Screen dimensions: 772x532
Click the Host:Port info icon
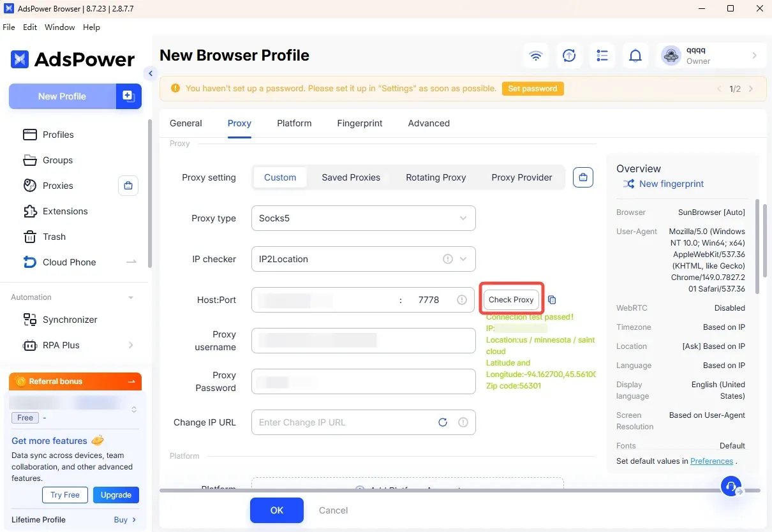(x=462, y=300)
